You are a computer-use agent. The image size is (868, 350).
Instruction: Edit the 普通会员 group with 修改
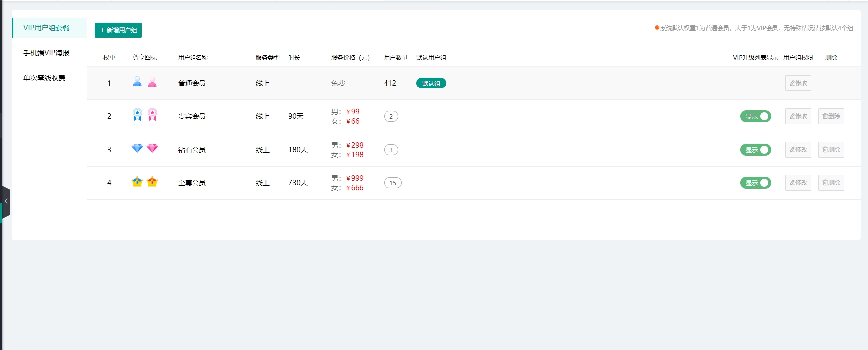pyautogui.click(x=798, y=83)
